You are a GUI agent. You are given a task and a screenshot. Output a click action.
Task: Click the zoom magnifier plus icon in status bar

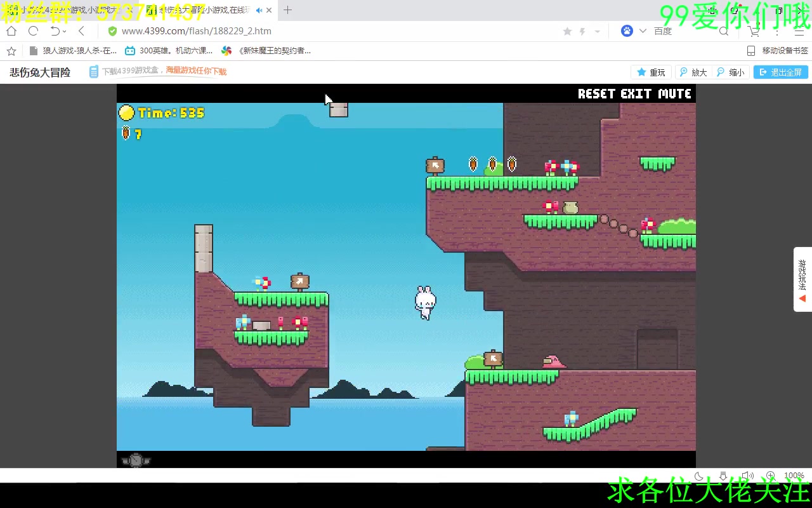point(771,476)
